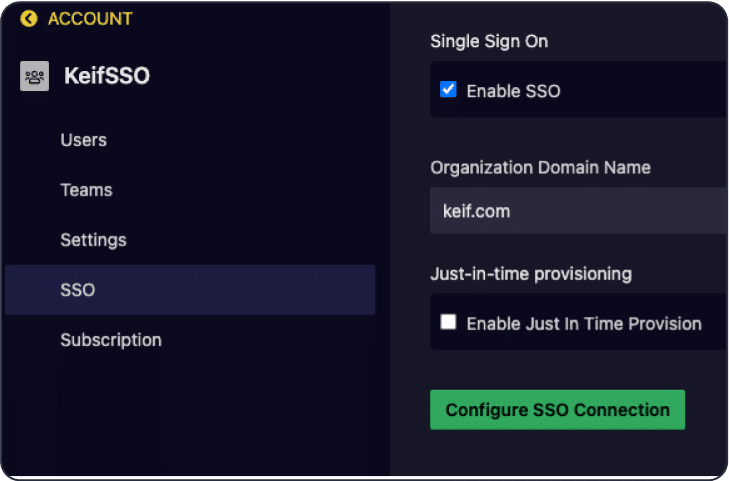Click the Enable Just In Time Provision label
729x481 pixels.
pyautogui.click(x=584, y=323)
